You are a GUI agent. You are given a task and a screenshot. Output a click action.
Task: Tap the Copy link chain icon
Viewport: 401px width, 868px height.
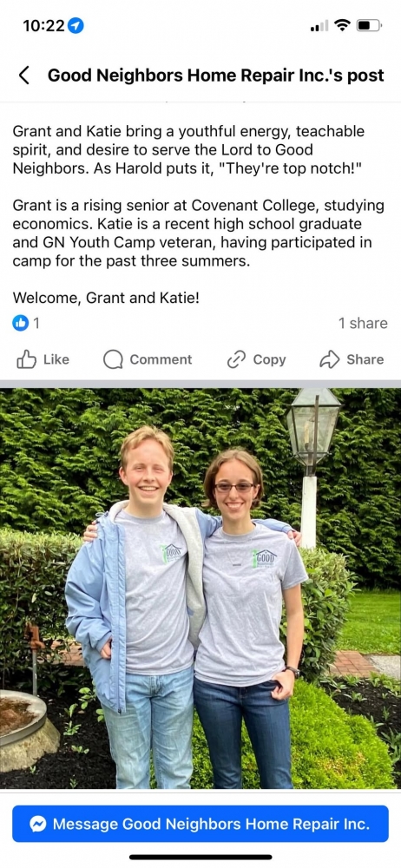point(236,360)
